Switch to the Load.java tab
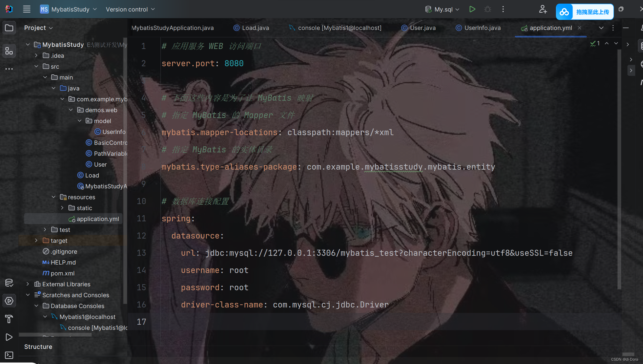The width and height of the screenshot is (643, 364). click(255, 28)
